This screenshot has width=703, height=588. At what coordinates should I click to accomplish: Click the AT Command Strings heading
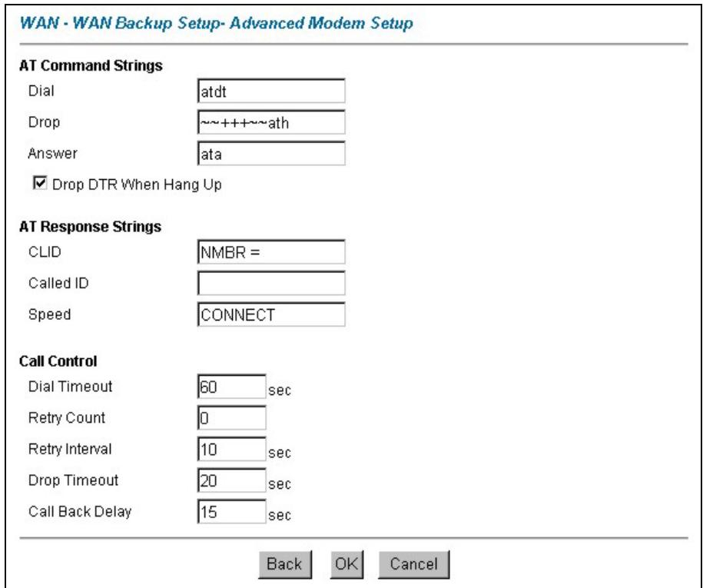coord(91,65)
